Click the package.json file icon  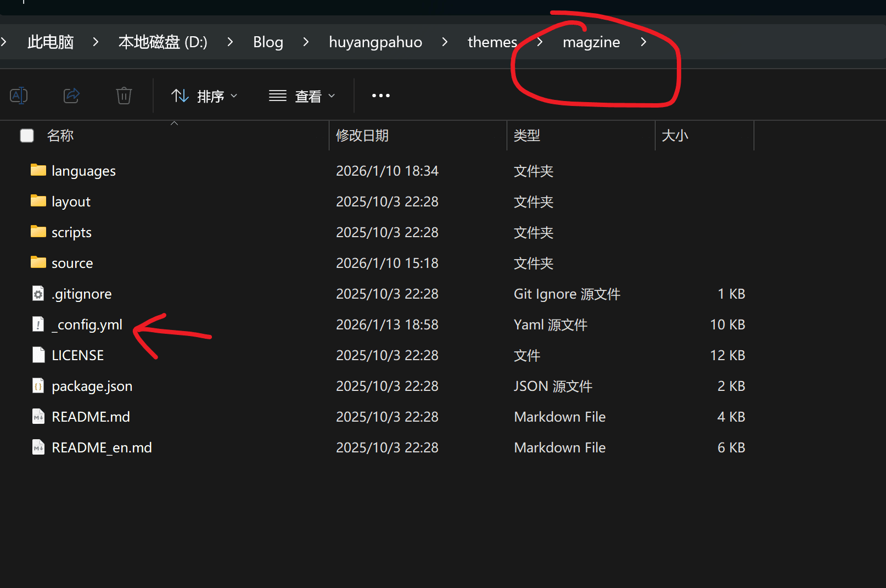tap(38, 386)
